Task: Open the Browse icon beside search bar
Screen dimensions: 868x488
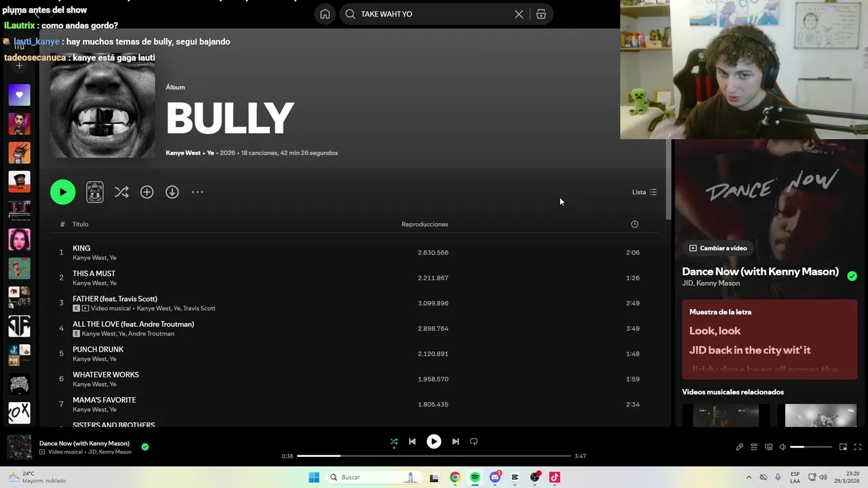Action: pos(541,14)
